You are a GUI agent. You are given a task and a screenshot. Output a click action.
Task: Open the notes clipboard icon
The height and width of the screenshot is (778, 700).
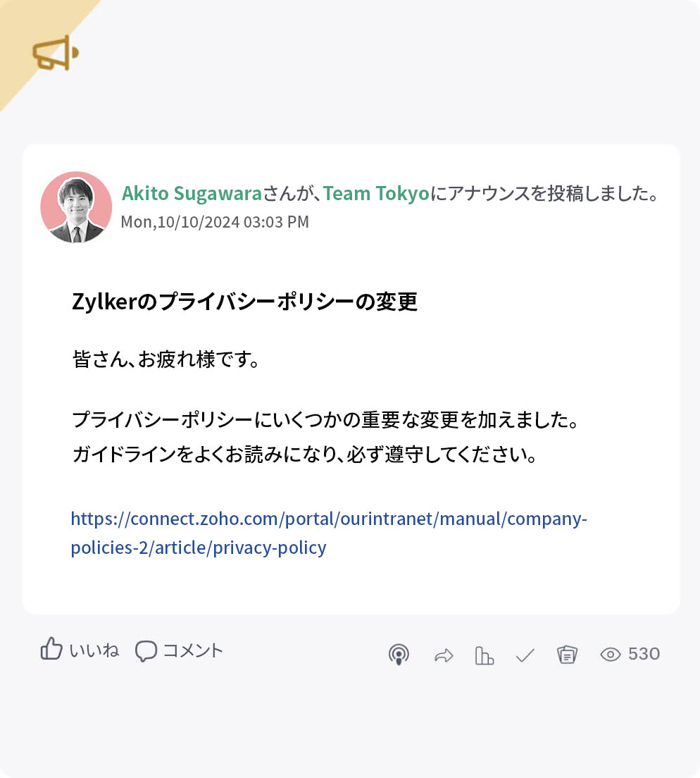(x=567, y=655)
